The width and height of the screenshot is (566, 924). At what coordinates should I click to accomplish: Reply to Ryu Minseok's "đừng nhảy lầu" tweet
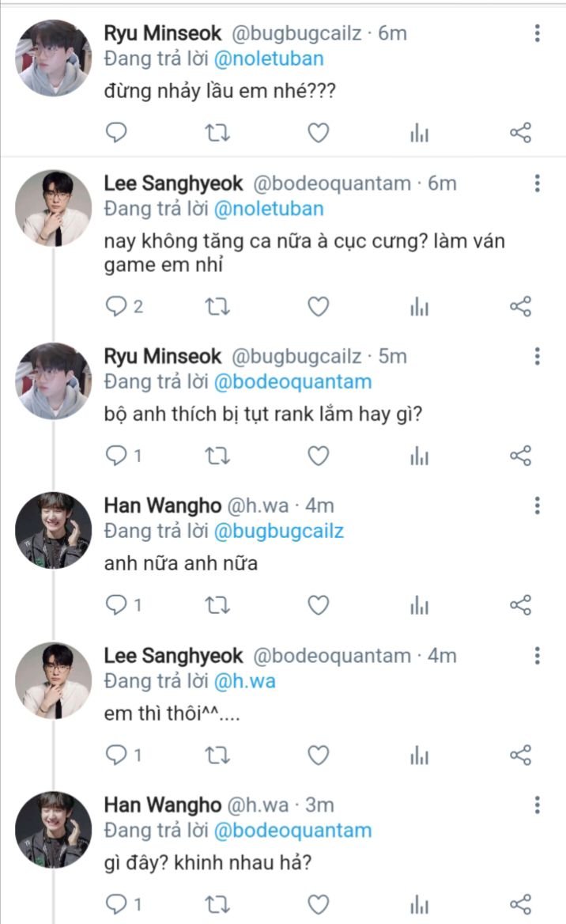[x=116, y=134]
